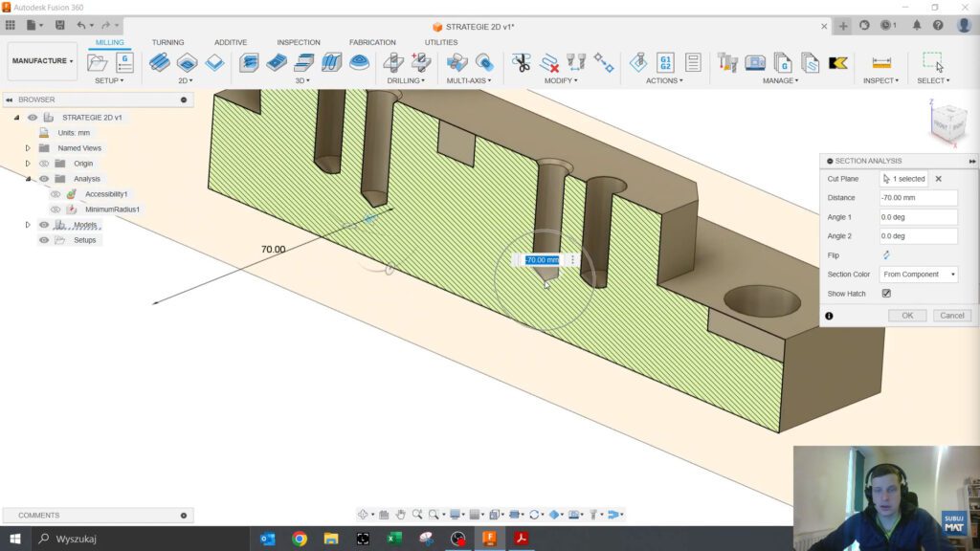The width and height of the screenshot is (980, 551).
Task: Select the Measure tool in Inspect
Action: [880, 62]
